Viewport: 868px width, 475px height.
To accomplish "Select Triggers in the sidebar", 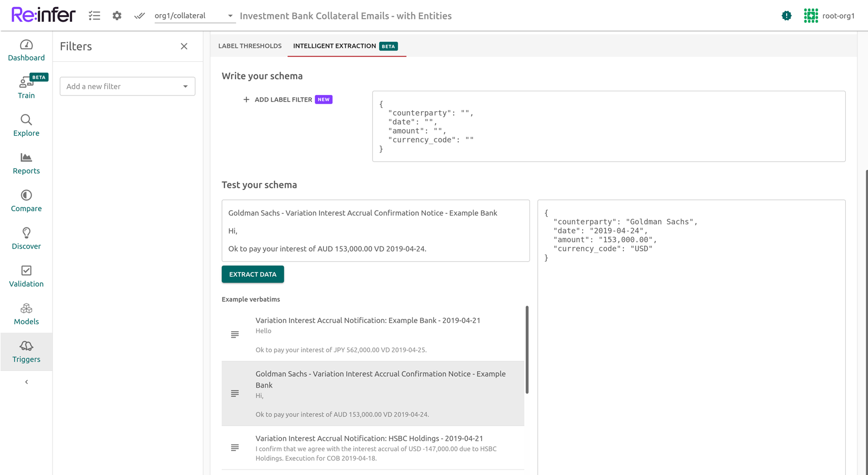I will pos(26,352).
